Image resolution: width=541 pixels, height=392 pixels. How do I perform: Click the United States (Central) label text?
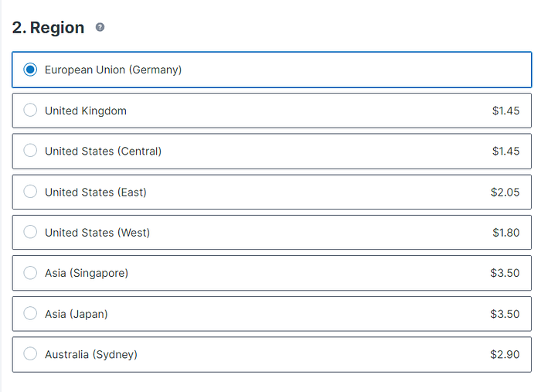(x=103, y=151)
